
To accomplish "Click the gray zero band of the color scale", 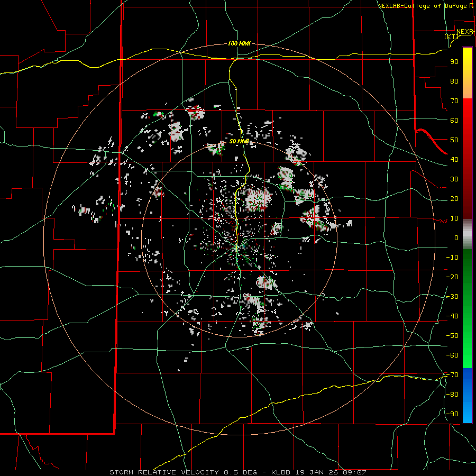I will [467, 234].
